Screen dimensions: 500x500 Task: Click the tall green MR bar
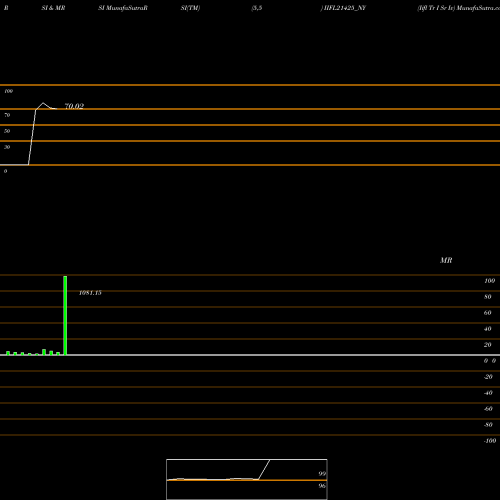(x=65, y=315)
